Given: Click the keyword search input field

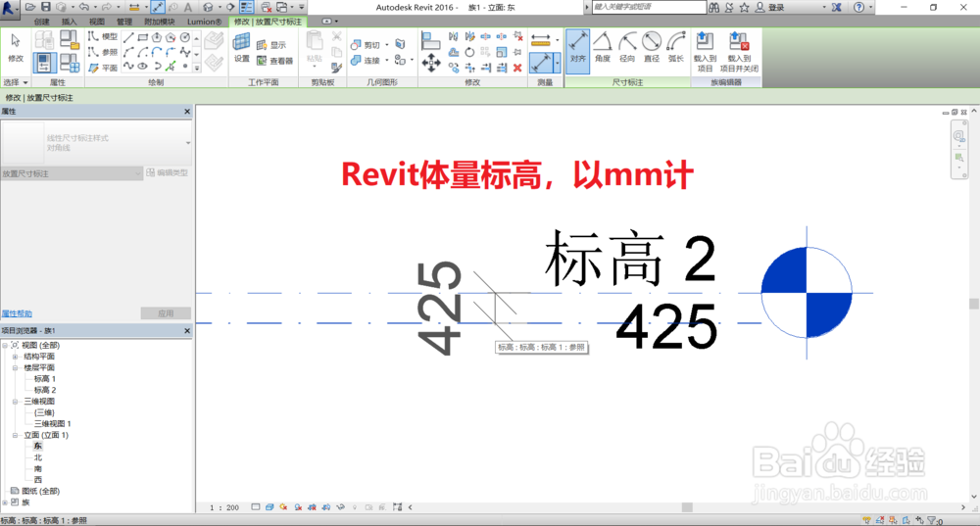Looking at the screenshot, I should click(x=649, y=7).
